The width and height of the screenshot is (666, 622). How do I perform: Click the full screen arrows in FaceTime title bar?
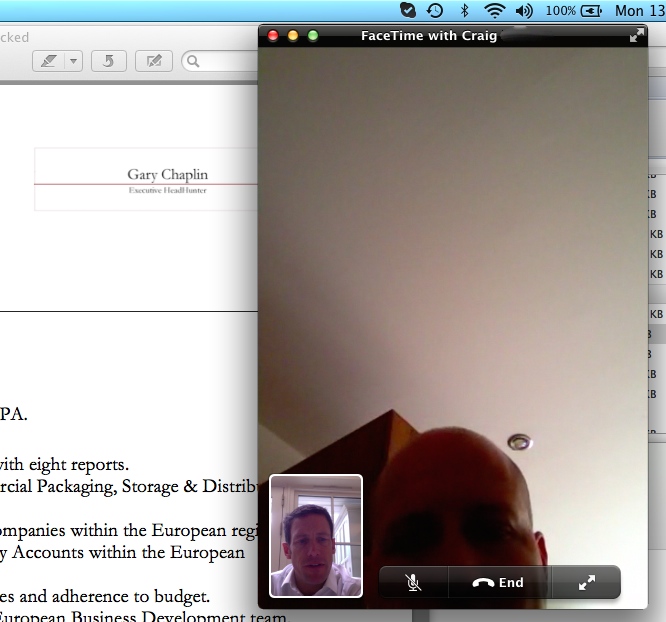click(636, 36)
